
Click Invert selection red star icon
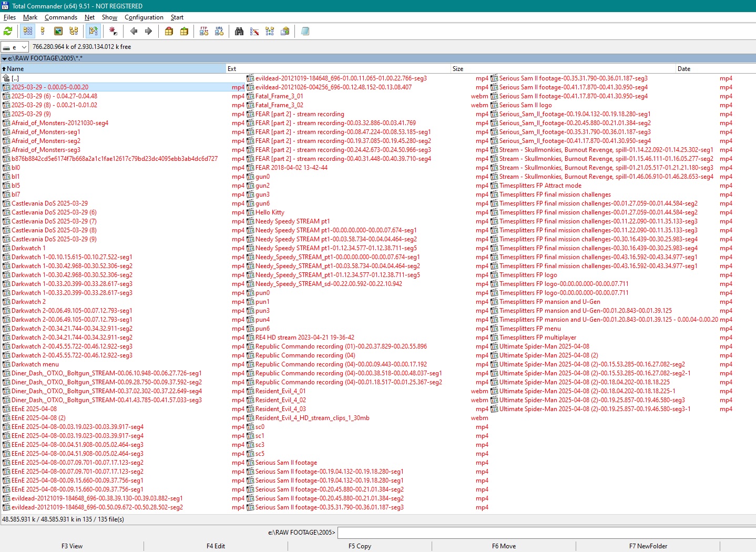click(113, 32)
